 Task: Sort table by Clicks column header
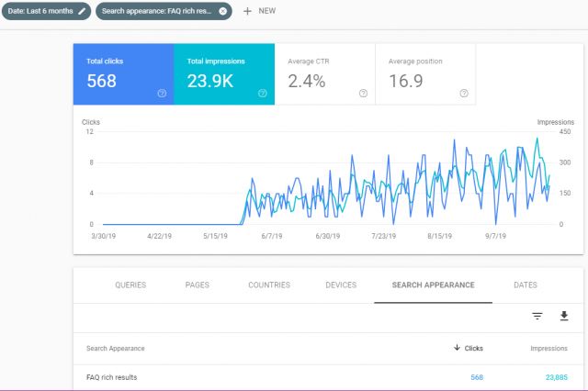[x=473, y=348]
